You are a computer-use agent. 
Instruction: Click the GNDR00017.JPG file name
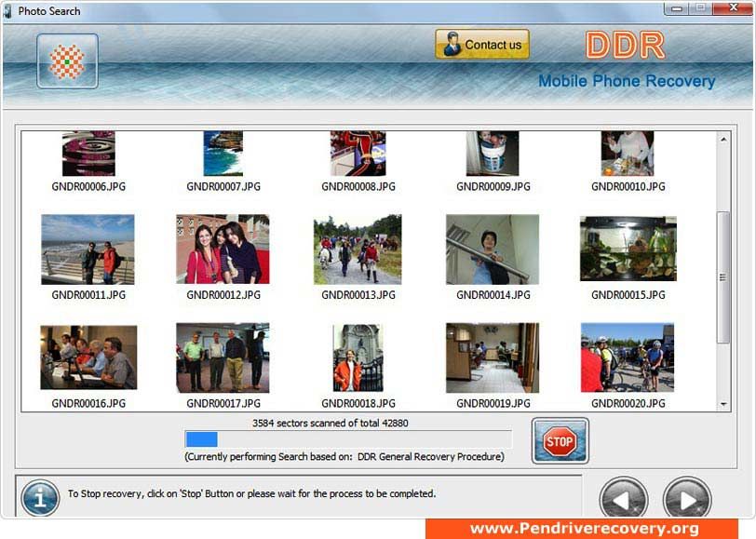(x=223, y=403)
